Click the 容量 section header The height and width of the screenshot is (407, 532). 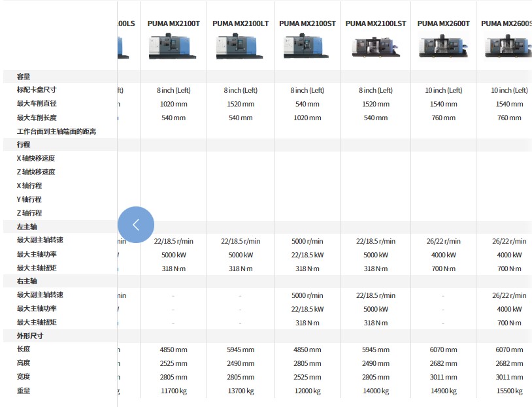click(x=24, y=76)
